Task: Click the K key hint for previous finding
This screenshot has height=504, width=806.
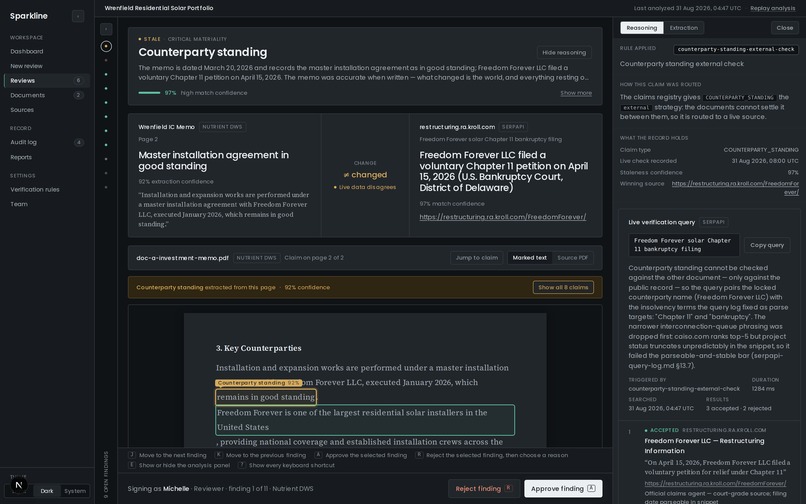Action: click(x=219, y=455)
